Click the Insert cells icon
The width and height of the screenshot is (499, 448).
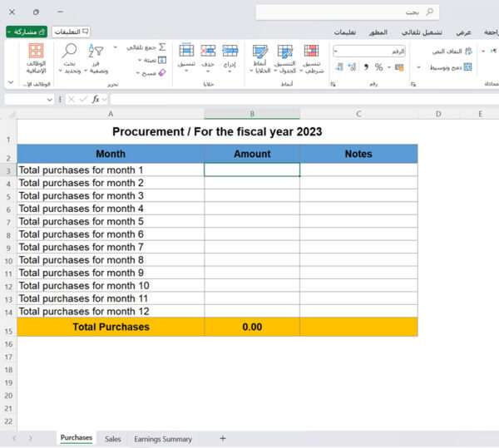click(x=230, y=52)
